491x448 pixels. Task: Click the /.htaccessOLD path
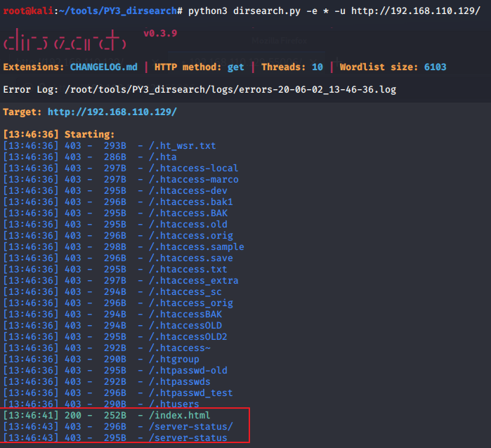pyautogui.click(x=185, y=326)
